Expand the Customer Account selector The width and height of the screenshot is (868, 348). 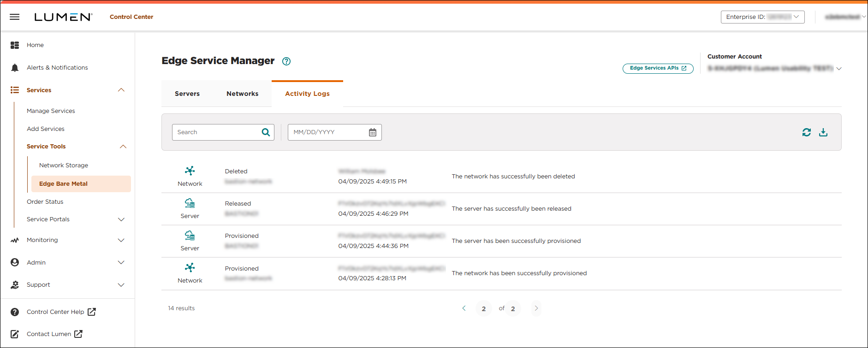coord(839,69)
